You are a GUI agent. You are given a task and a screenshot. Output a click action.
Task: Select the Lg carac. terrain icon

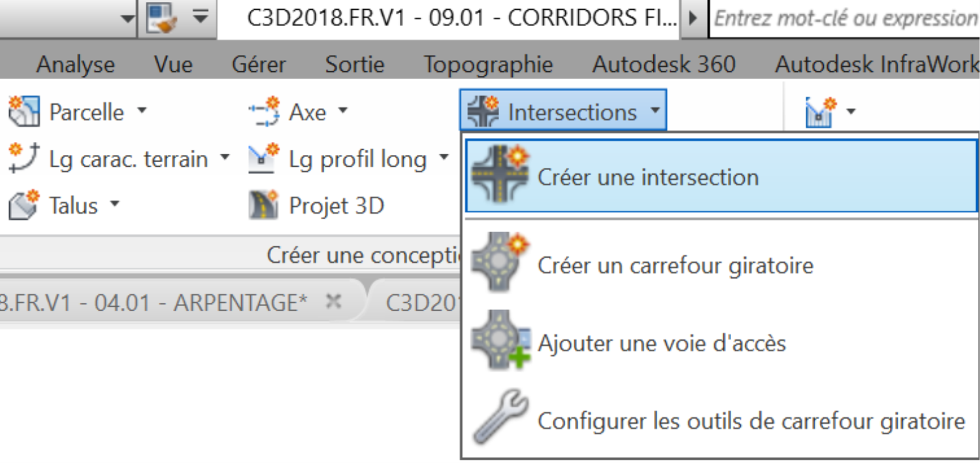[x=24, y=159]
